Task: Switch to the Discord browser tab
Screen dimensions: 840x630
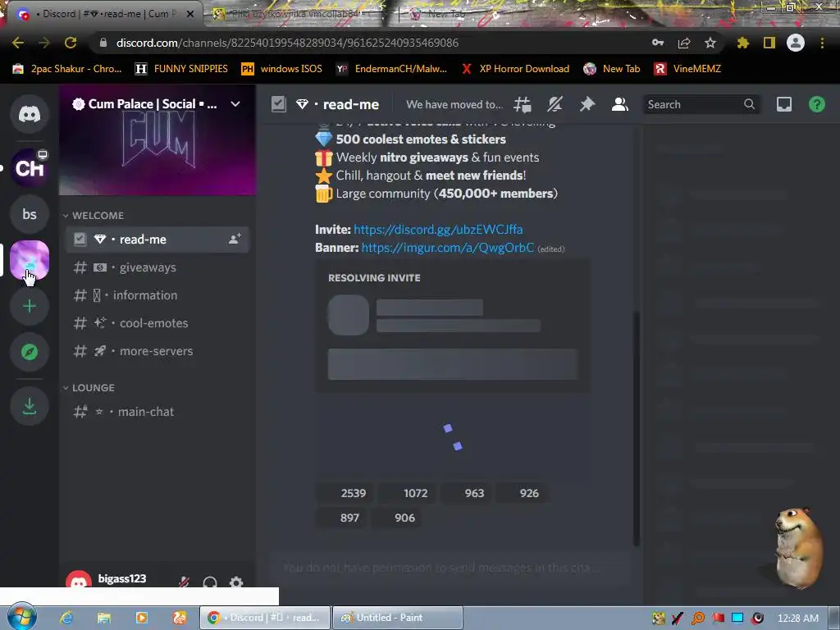Action: 104,14
